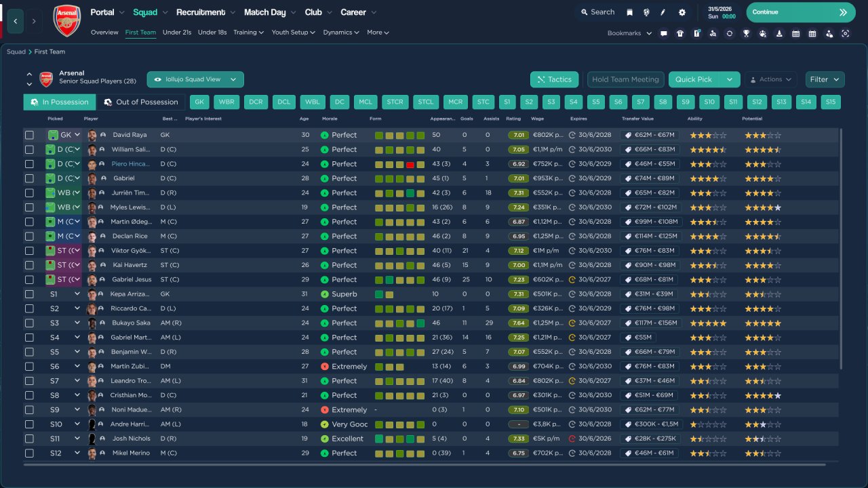Toggle the Out of Possession view
This screenshot has height=488, width=868.
(140, 102)
